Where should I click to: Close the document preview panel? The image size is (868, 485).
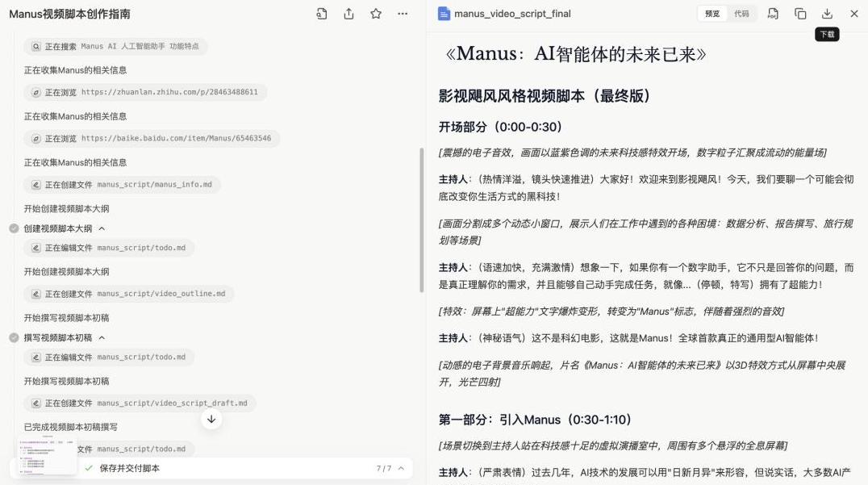[x=854, y=14]
